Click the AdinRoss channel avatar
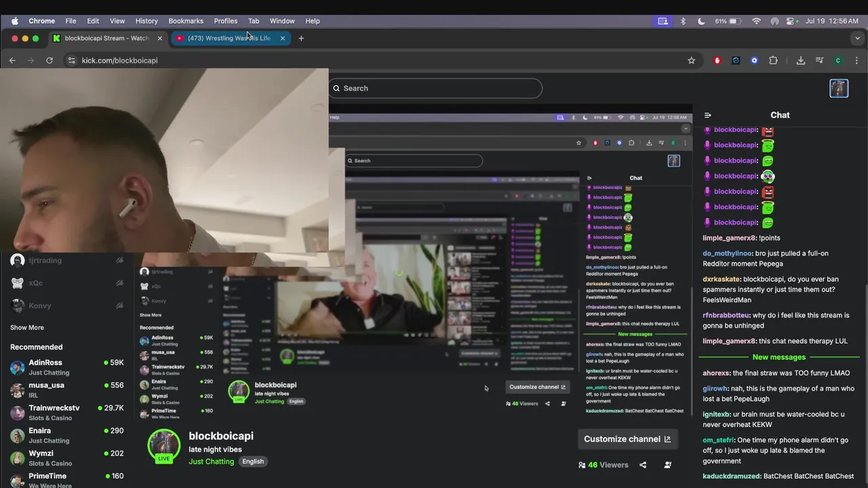 click(18, 367)
